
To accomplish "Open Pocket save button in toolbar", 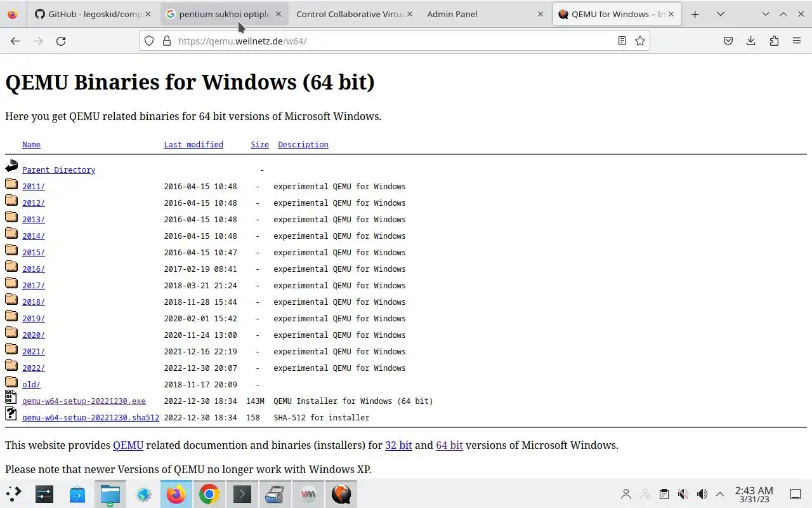I will click(728, 41).
